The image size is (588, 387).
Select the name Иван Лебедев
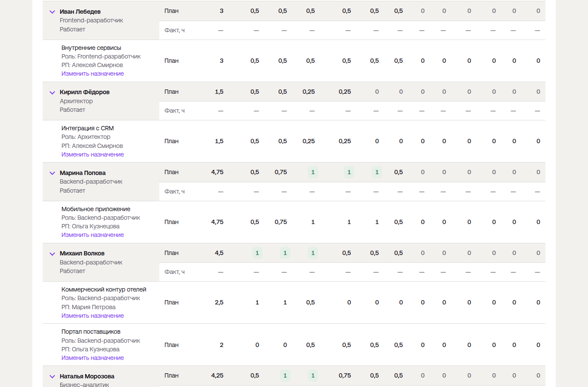[80, 12]
